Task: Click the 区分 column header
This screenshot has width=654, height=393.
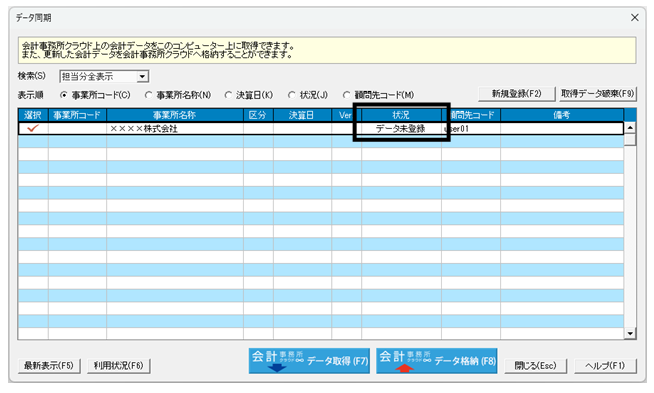Action: point(258,115)
